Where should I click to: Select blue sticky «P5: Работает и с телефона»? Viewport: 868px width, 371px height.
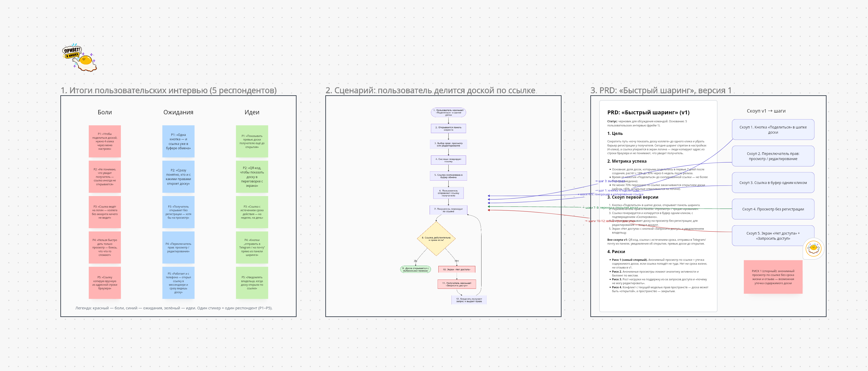click(x=178, y=283)
